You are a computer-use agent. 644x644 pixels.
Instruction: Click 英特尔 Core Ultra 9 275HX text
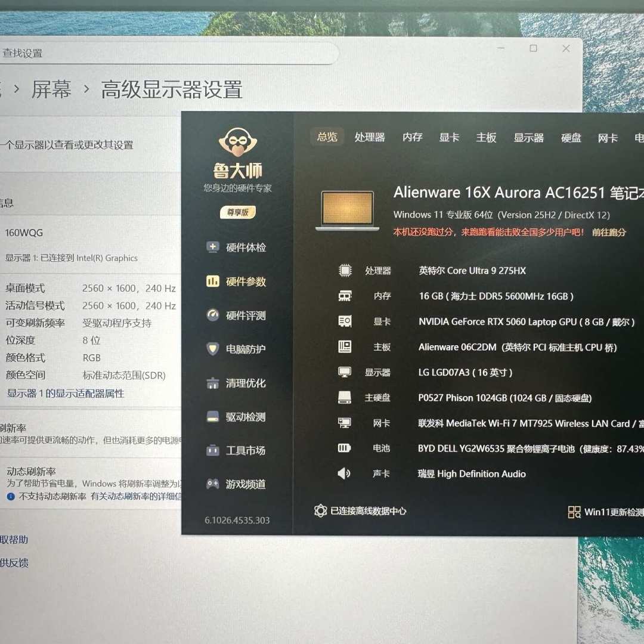(472, 271)
